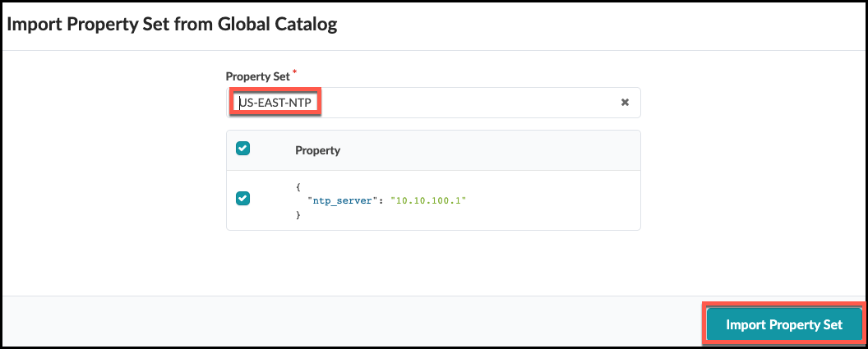Click the red required asterisk by Property Set
The image size is (868, 349).
[295, 74]
